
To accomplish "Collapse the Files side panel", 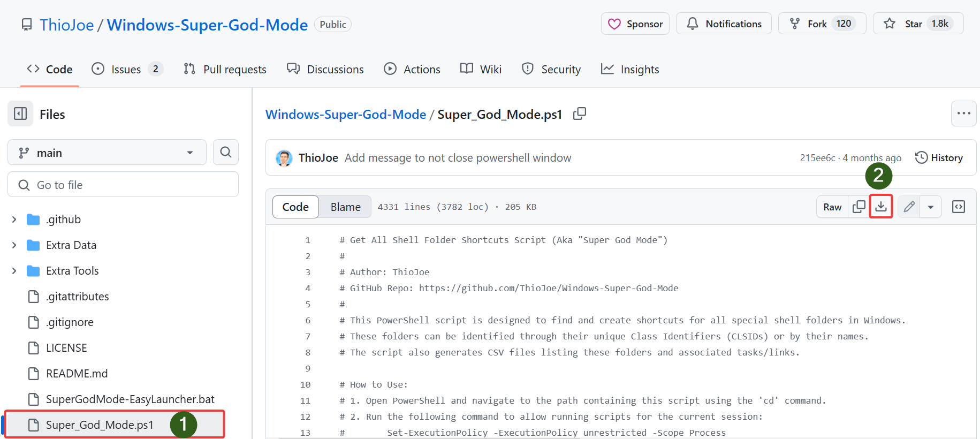I will click(20, 113).
